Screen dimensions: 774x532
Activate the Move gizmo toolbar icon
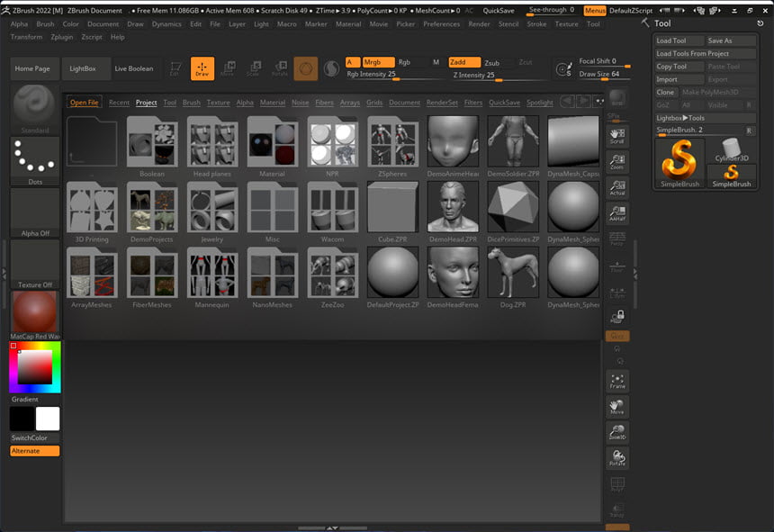228,68
